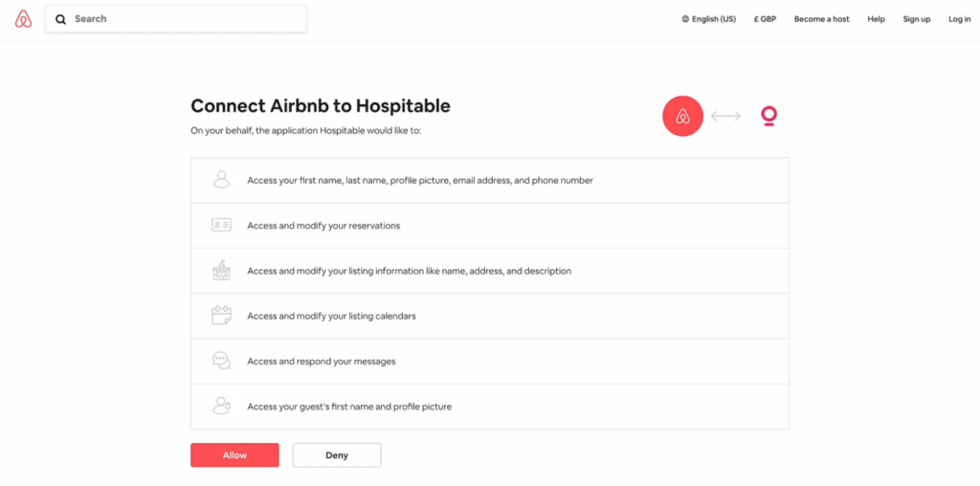Open the Help menu item
Viewport: 980px width, 486px height.
click(x=876, y=19)
